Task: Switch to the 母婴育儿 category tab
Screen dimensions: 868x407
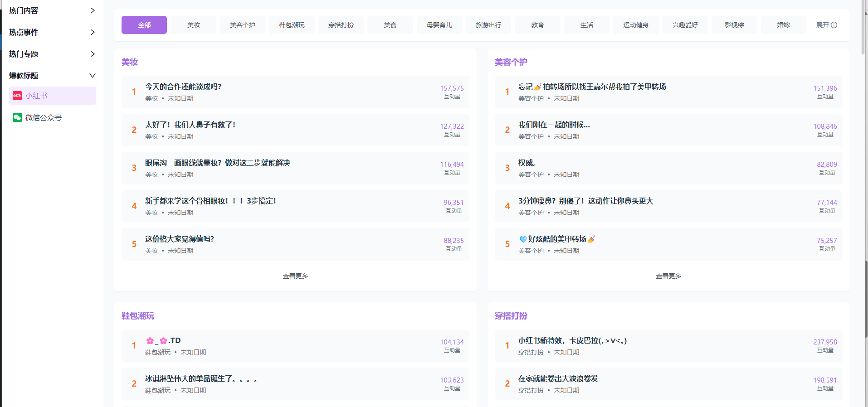Action: click(439, 25)
